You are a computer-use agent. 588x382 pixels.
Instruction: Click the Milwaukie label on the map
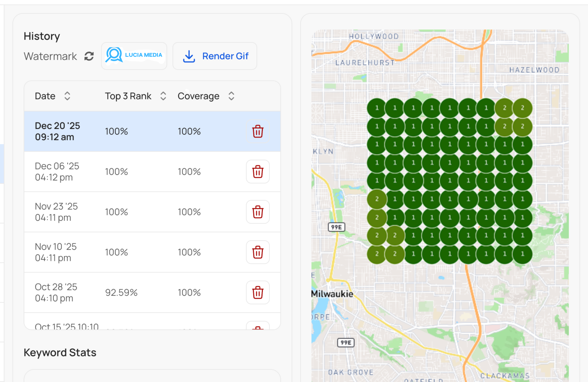tap(332, 294)
